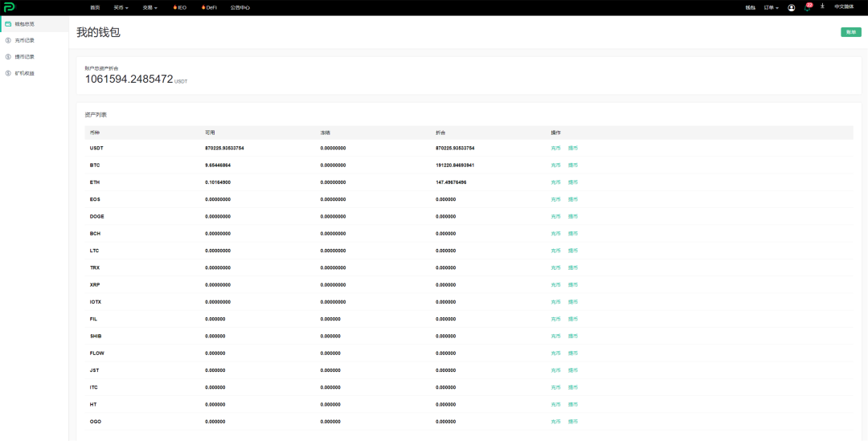Click 充币 in the BTC row
The image size is (868, 441).
tap(556, 165)
